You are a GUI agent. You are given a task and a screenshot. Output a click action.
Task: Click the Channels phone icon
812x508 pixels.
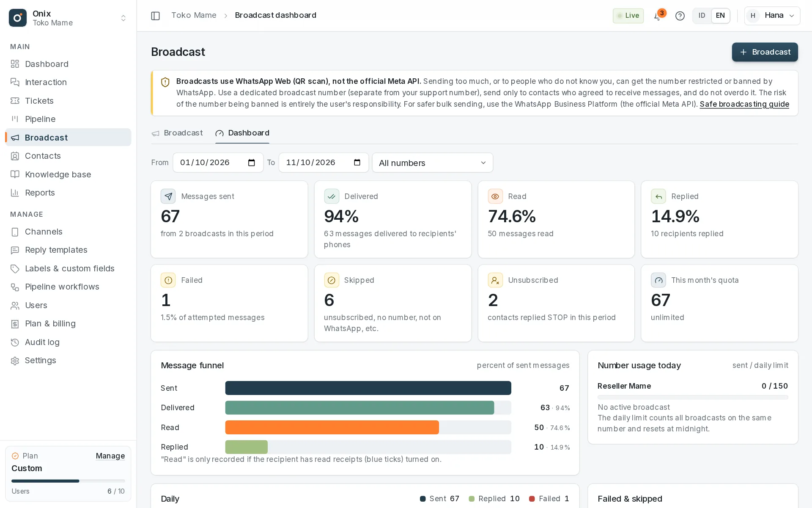pyautogui.click(x=15, y=232)
